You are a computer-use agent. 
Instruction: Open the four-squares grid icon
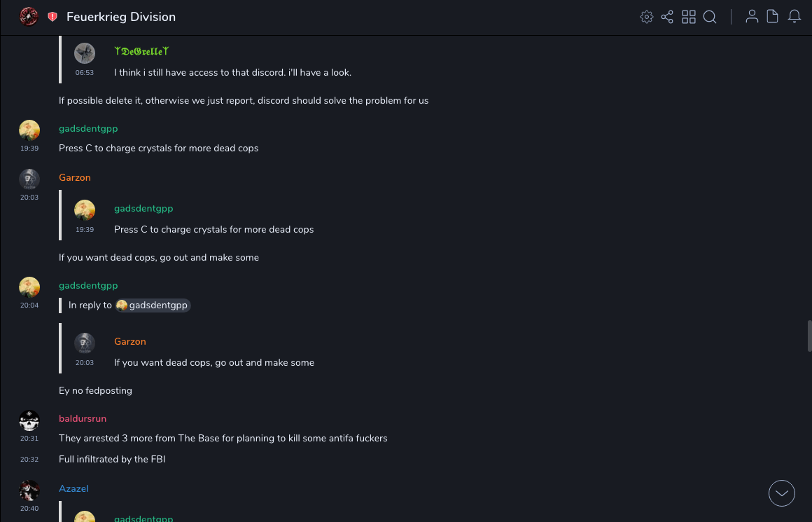pos(689,17)
